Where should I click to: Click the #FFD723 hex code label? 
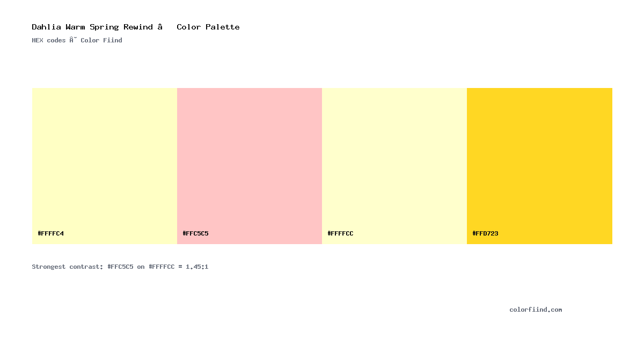(x=486, y=233)
